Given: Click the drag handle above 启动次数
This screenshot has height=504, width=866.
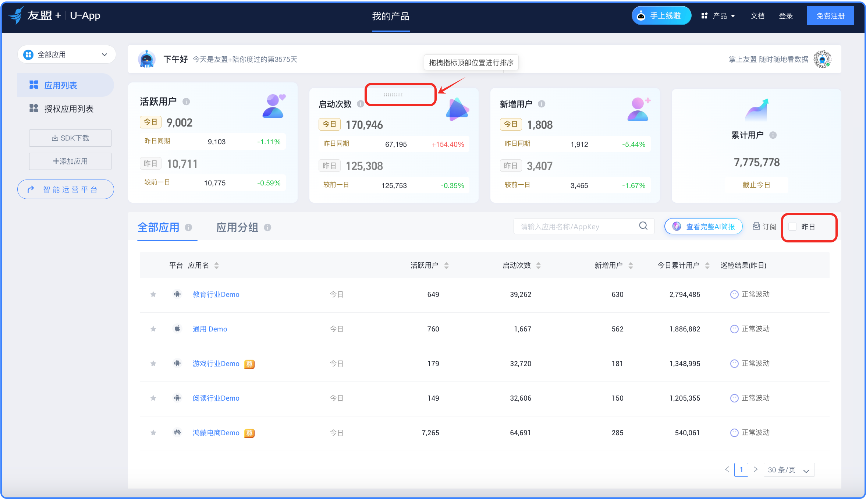Looking at the screenshot, I should [393, 95].
